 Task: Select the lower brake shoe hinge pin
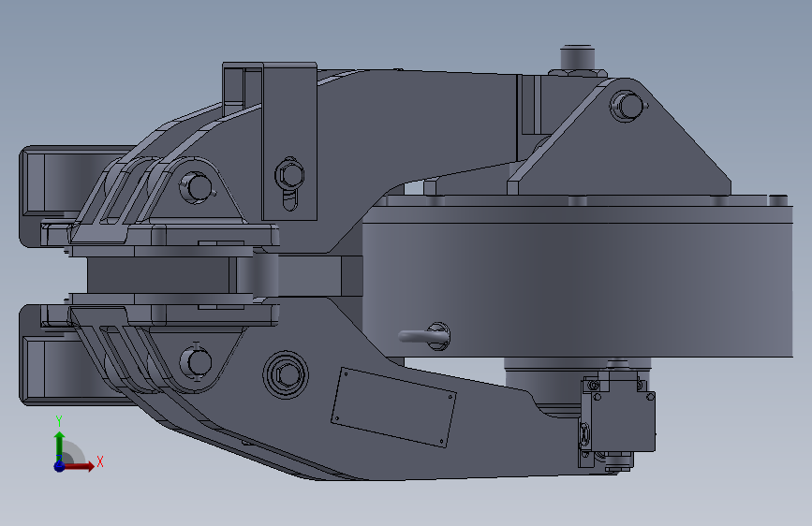point(197,362)
